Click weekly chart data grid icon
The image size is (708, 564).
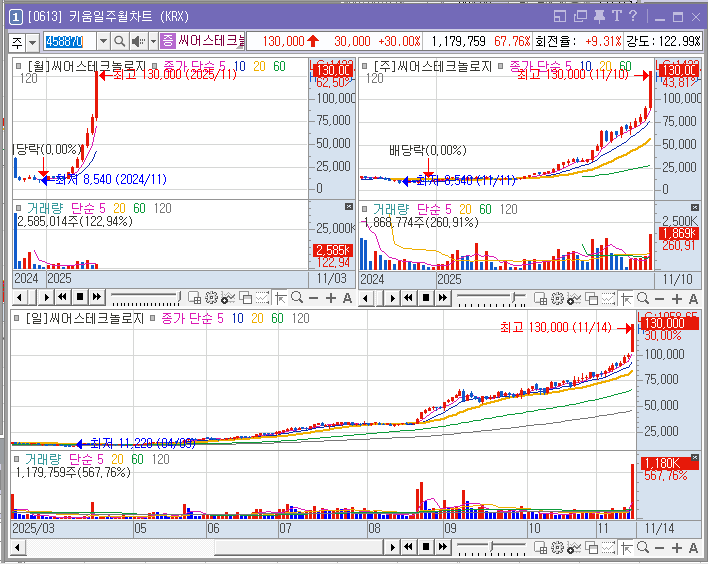coord(540,298)
